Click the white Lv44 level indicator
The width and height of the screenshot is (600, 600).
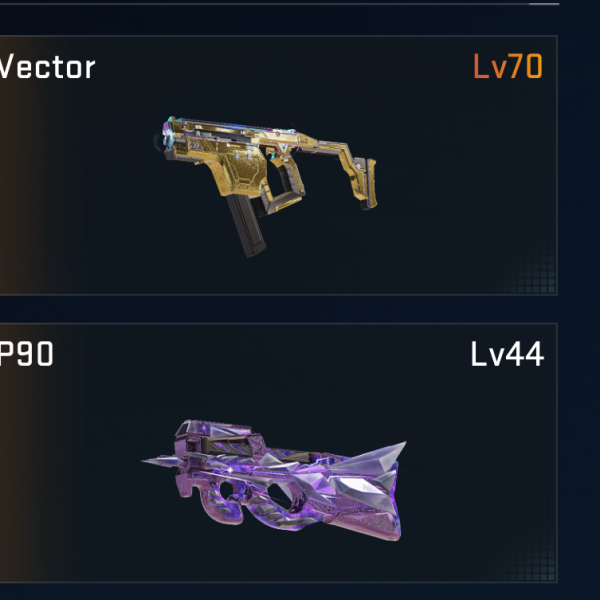click(507, 354)
